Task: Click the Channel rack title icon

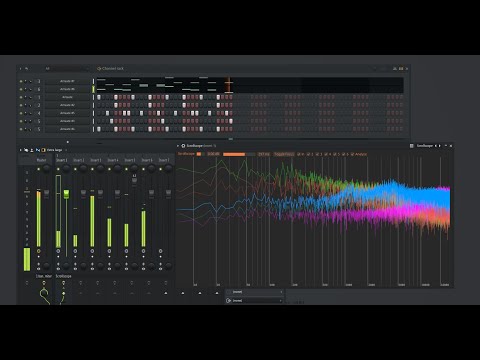Action: pos(99,69)
